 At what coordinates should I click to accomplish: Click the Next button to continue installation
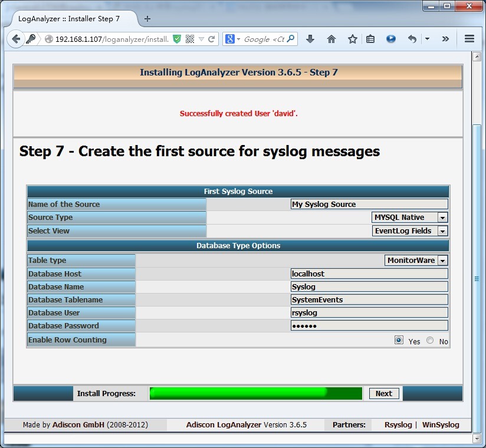tap(383, 393)
